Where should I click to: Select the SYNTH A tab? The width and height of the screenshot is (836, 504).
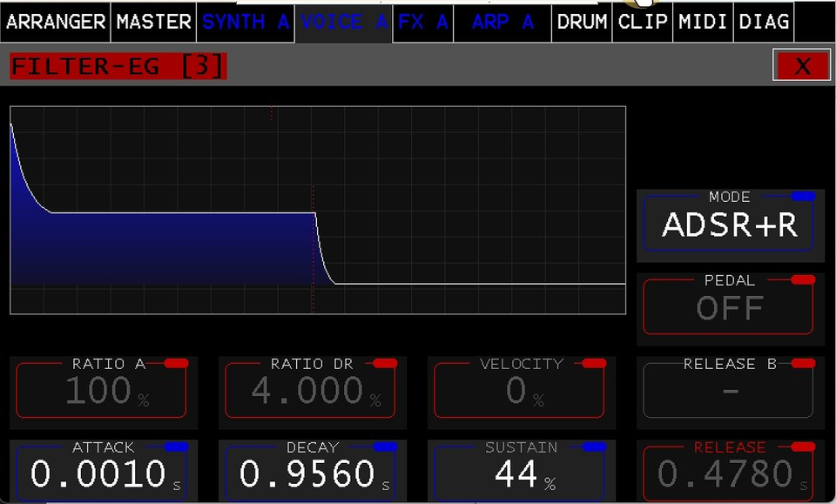tap(246, 22)
